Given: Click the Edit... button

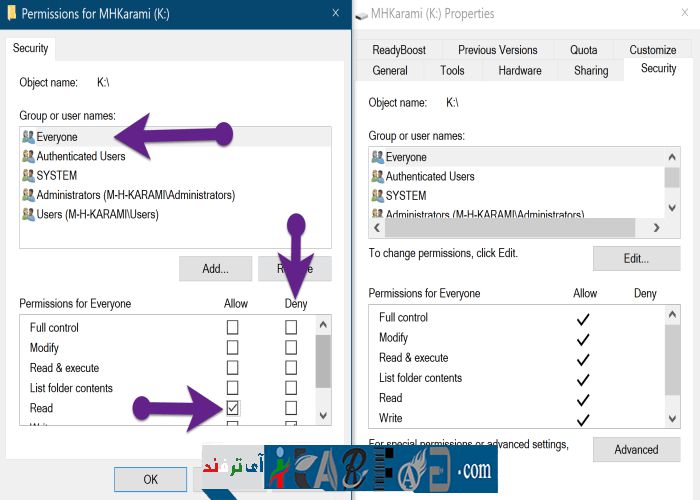Looking at the screenshot, I should pyautogui.click(x=636, y=258).
